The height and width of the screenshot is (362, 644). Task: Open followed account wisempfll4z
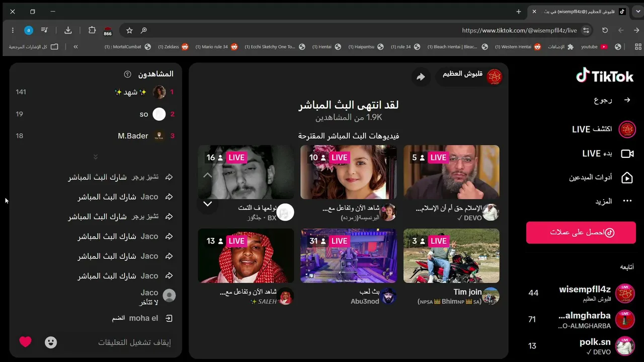[581, 294]
